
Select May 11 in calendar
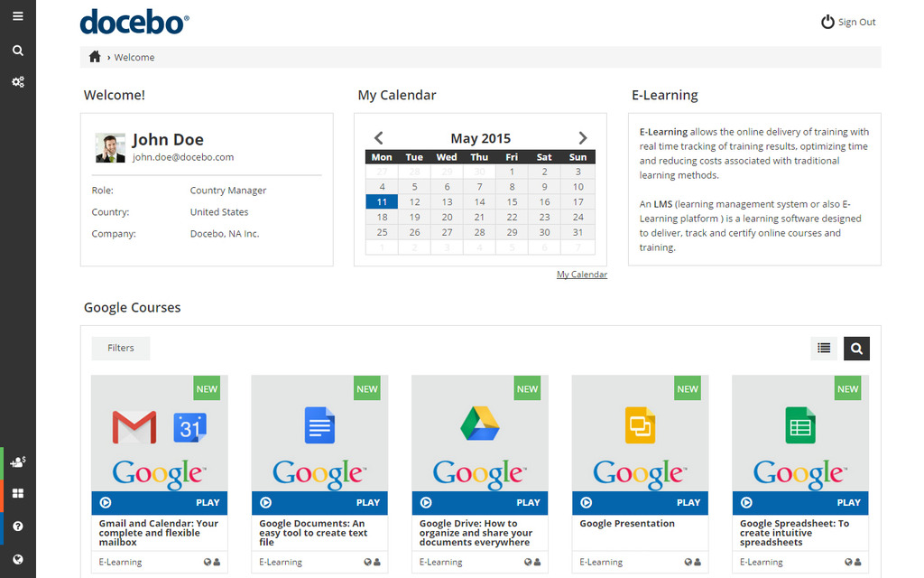[x=382, y=202]
